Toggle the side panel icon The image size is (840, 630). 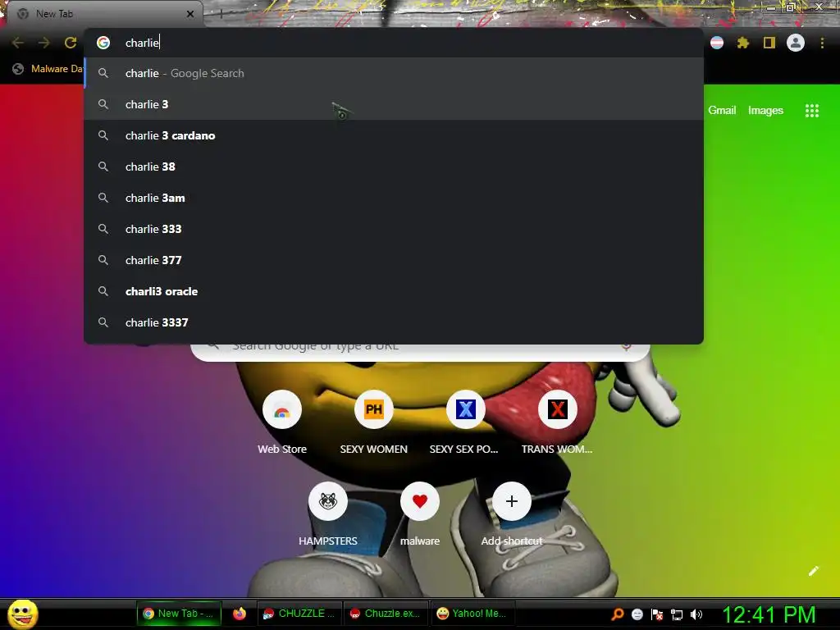click(769, 43)
